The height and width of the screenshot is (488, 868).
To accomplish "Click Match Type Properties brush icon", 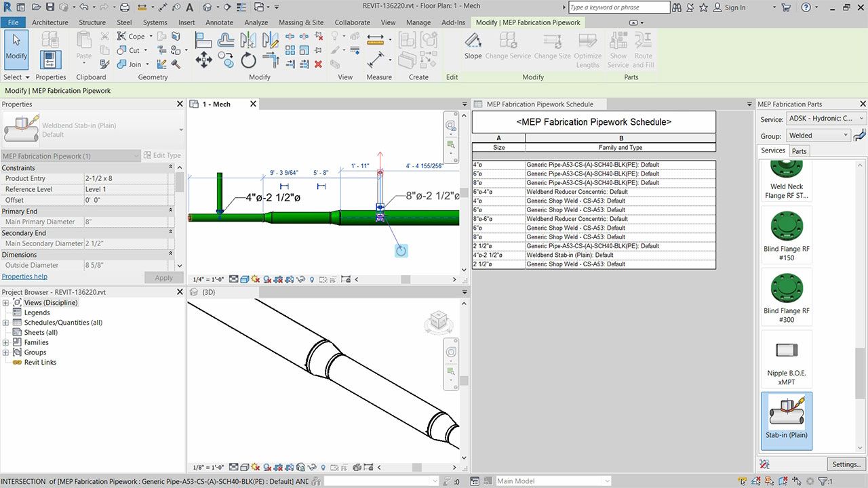I will click(x=104, y=64).
